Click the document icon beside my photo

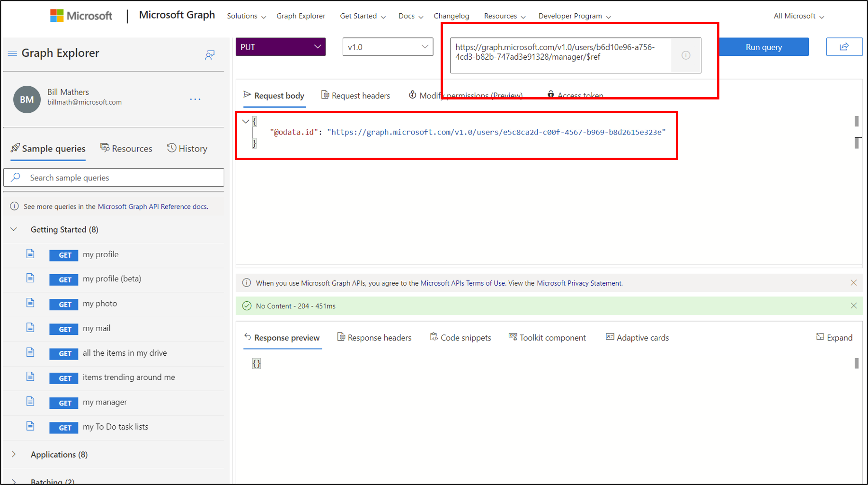30,303
